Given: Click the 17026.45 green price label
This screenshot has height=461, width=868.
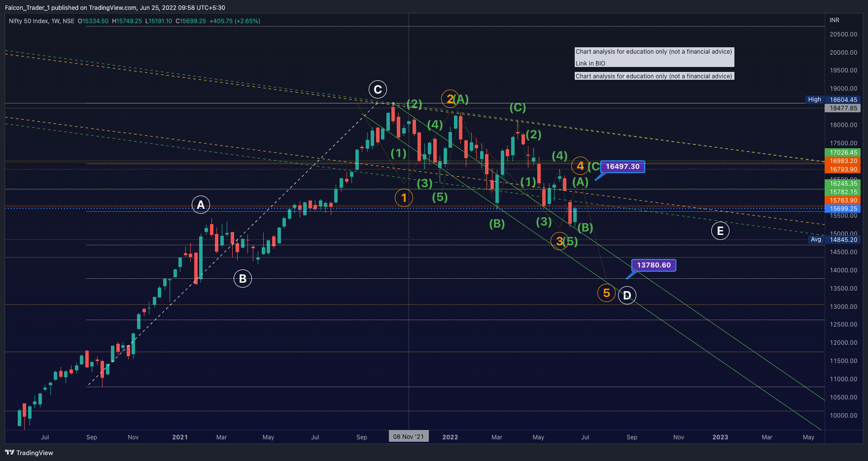Looking at the screenshot, I should click(x=843, y=153).
